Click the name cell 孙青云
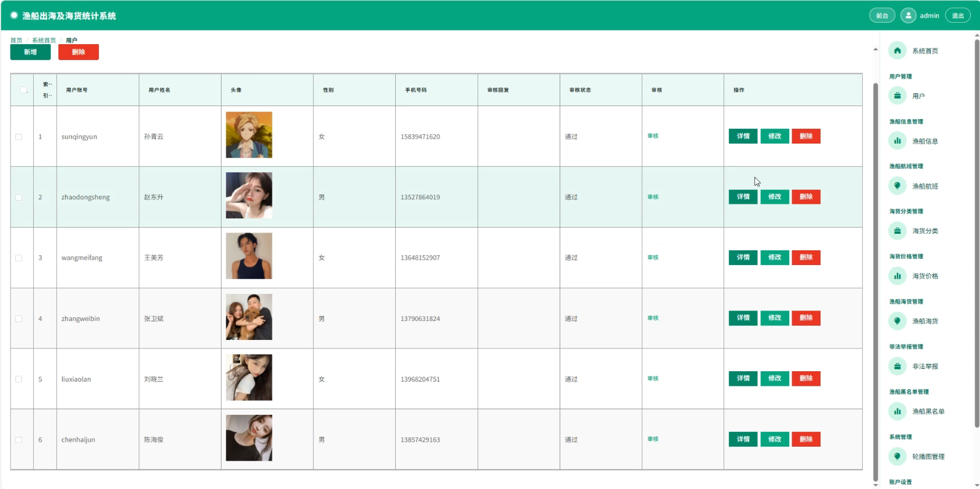This screenshot has width=980, height=489. [x=154, y=137]
